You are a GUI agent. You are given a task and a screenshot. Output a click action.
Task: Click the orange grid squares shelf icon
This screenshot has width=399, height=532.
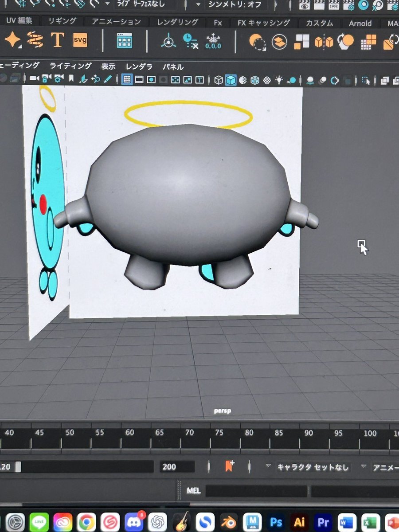[368, 43]
